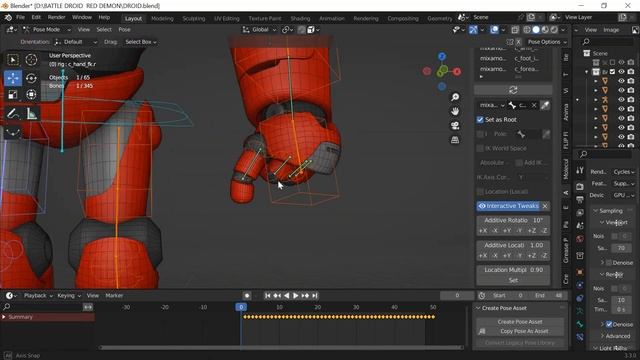640x360 pixels.
Task: Toggle camera view icon in viewport
Action: 455,125
